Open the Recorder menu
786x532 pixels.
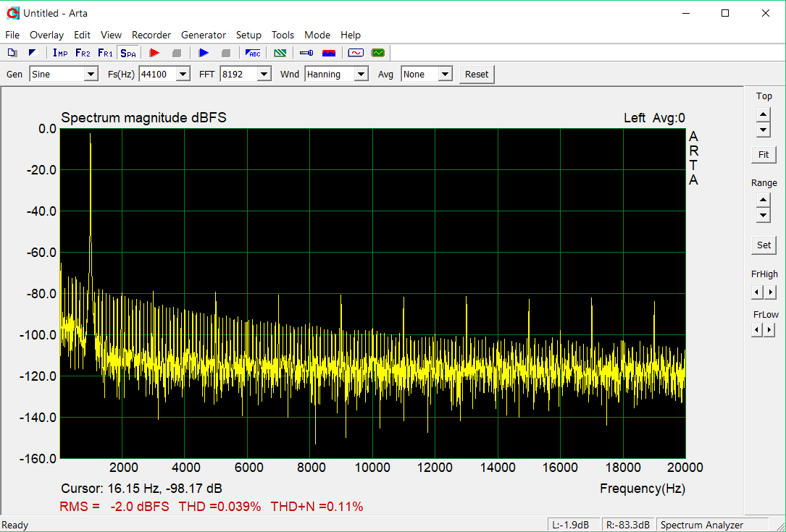(151, 35)
